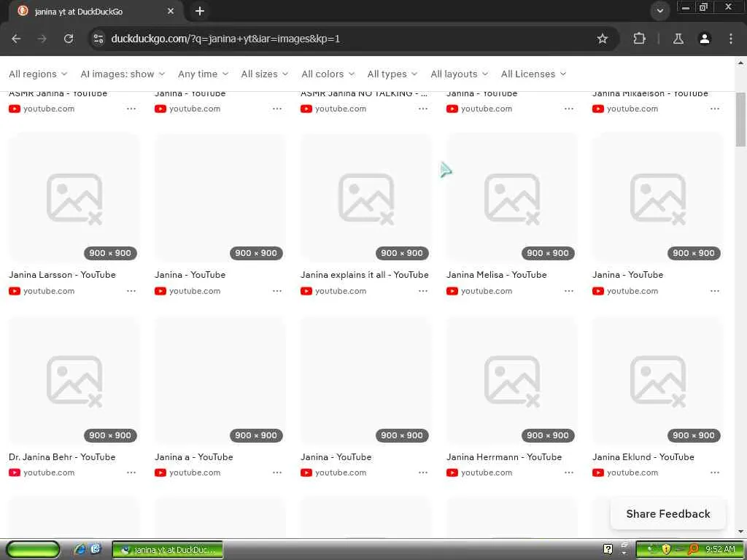
Task: Open options for Janina explains it all result
Action: 423,291
